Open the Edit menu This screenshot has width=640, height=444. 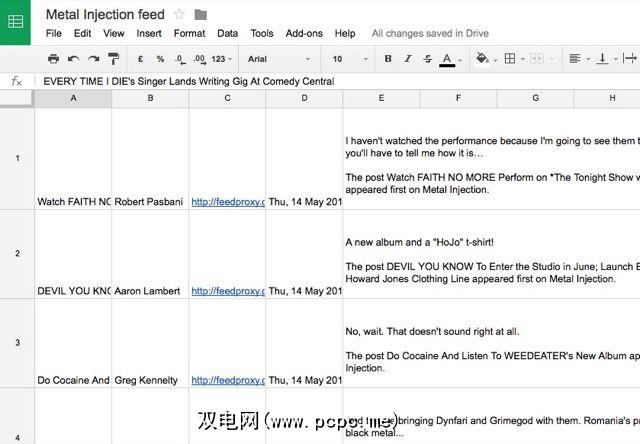coord(82,33)
